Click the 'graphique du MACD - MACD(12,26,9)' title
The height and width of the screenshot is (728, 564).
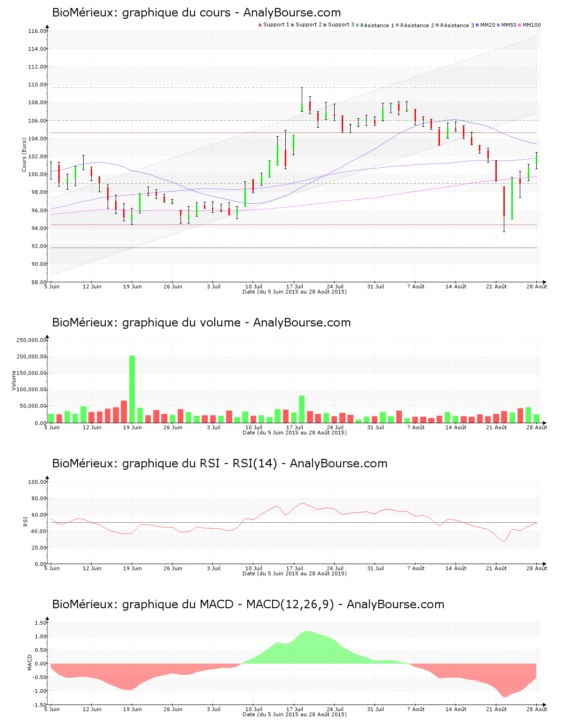248,604
